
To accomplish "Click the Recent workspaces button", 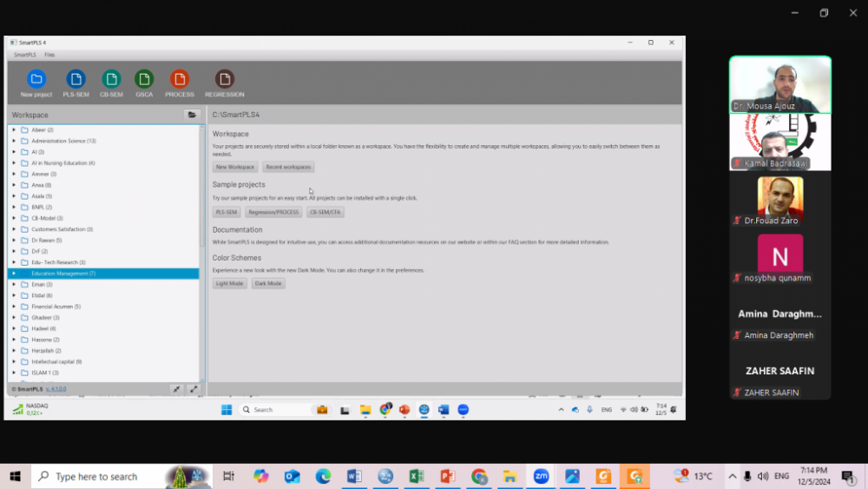I will (288, 167).
